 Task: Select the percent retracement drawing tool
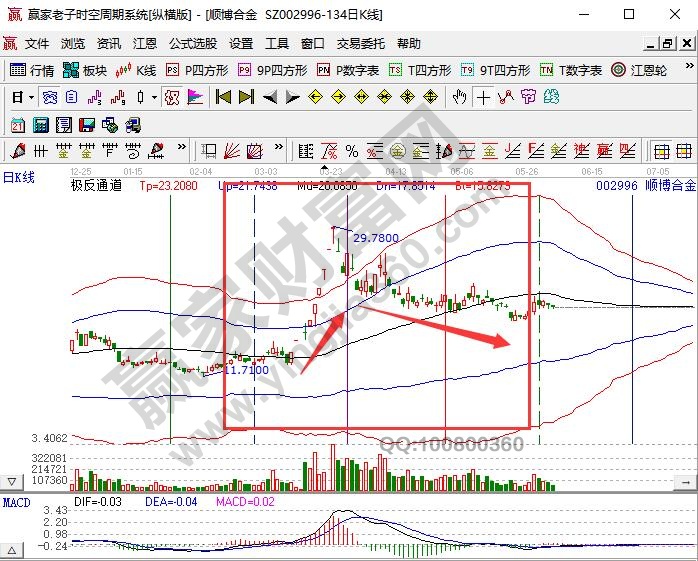352,151
